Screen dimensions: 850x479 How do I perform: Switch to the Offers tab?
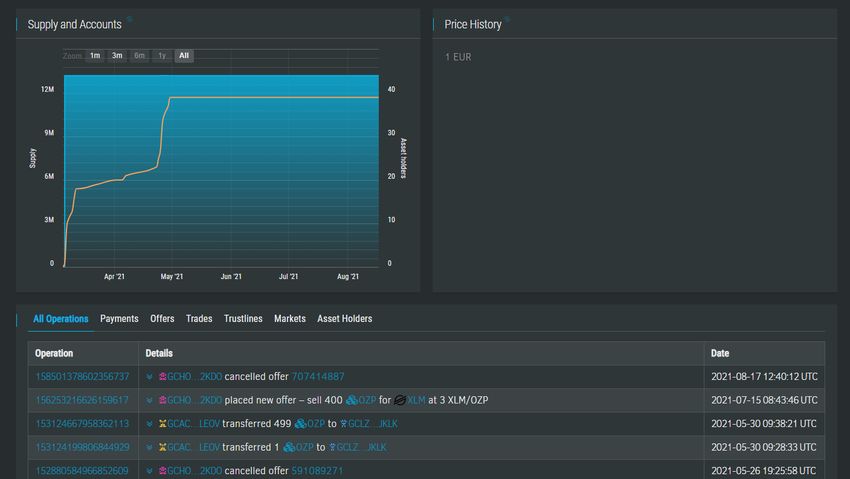[x=162, y=319]
